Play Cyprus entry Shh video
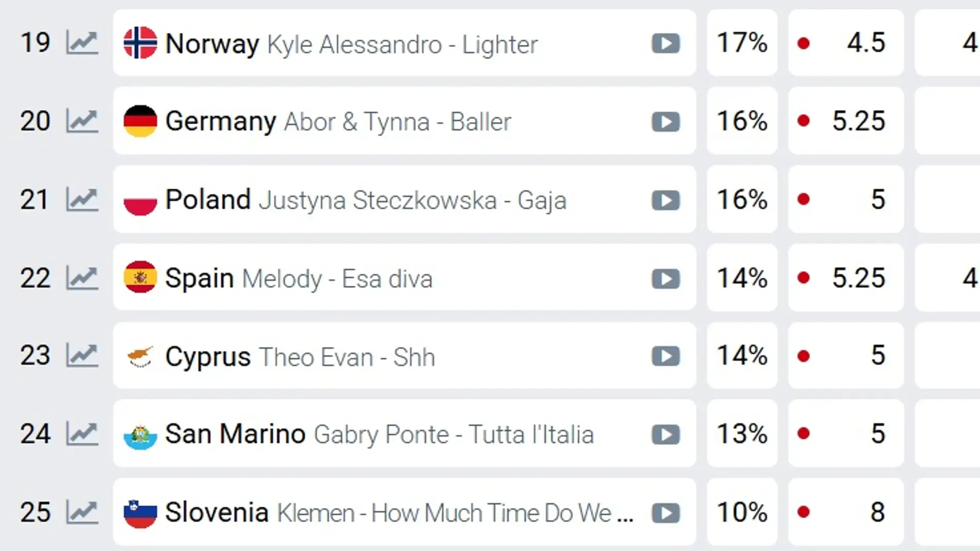Viewport: 980px width, 551px height. [x=665, y=356]
